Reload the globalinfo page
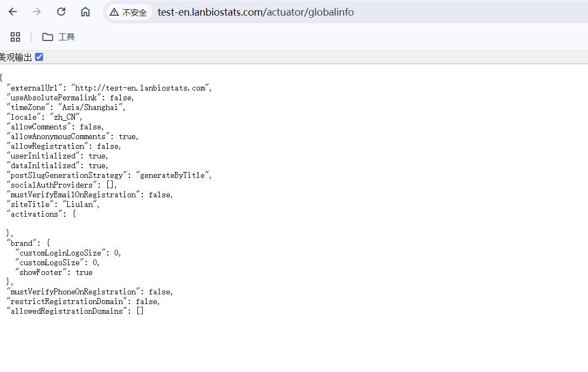 [x=61, y=12]
